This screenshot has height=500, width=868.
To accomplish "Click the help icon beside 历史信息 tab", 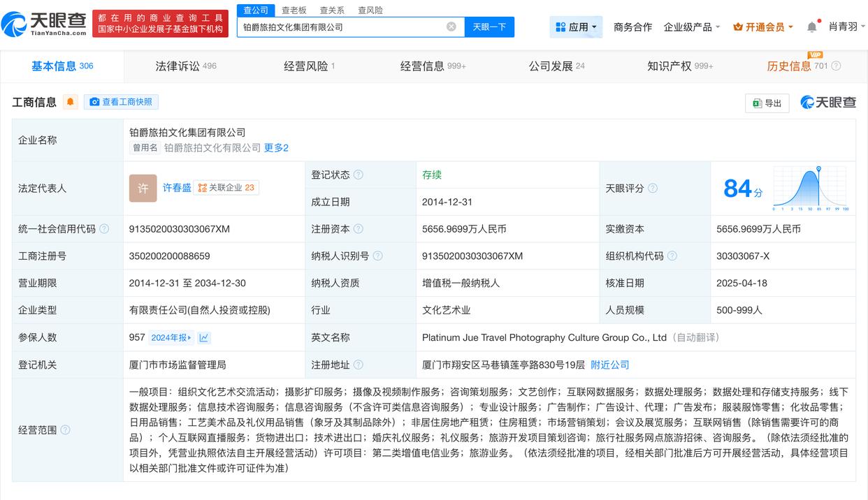I will 836,66.
